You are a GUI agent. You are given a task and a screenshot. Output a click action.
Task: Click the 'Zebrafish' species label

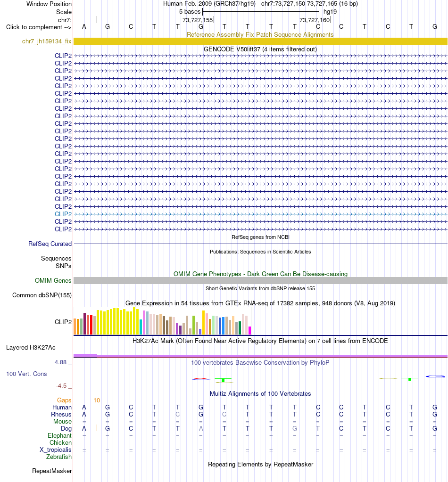click(59, 457)
